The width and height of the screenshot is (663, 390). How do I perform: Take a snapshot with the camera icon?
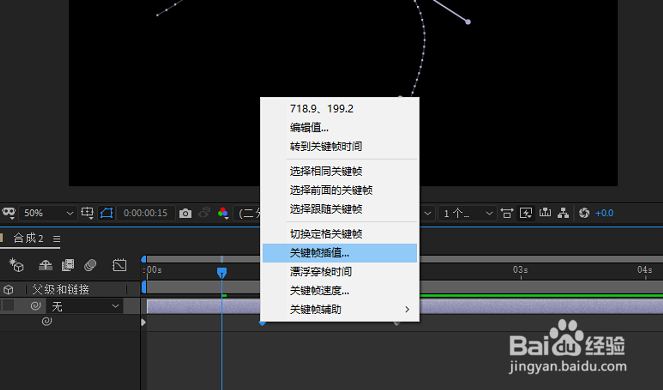185,213
